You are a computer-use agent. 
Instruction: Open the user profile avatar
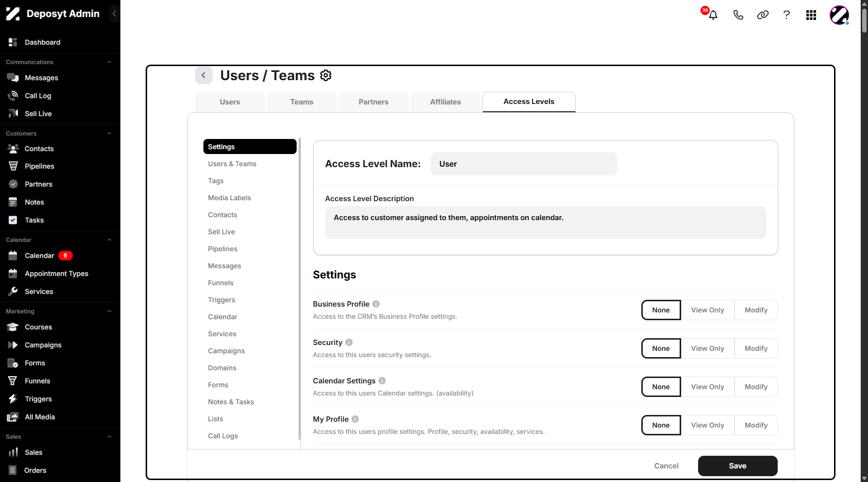pyautogui.click(x=839, y=15)
